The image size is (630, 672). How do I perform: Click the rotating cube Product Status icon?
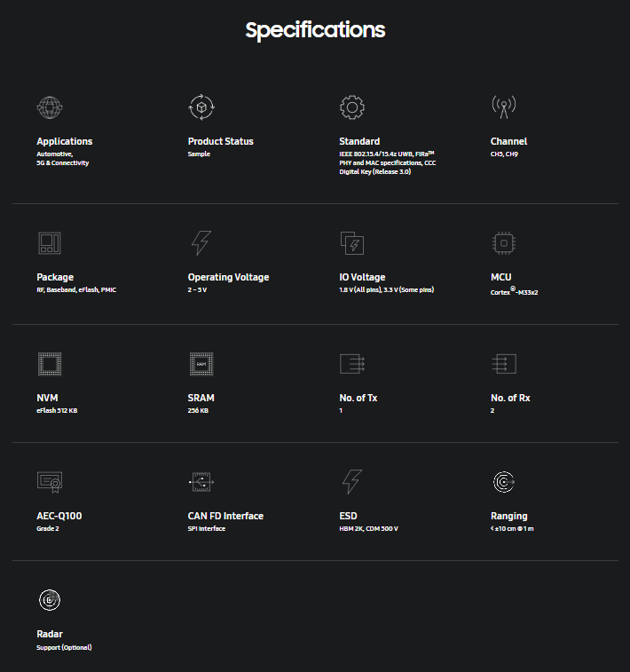(x=201, y=107)
